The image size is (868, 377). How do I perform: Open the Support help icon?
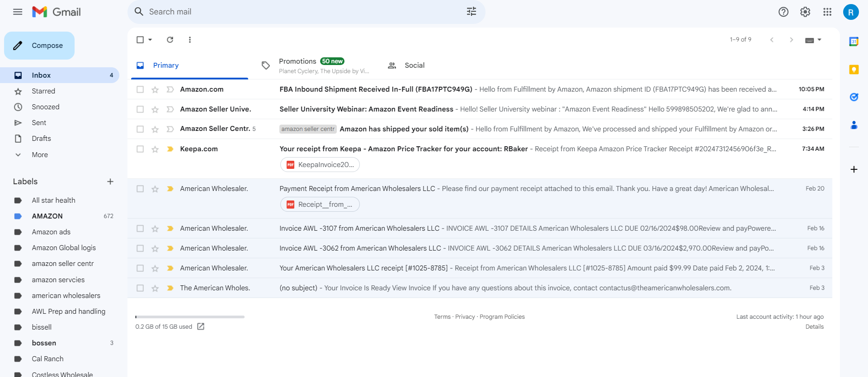[x=783, y=12]
